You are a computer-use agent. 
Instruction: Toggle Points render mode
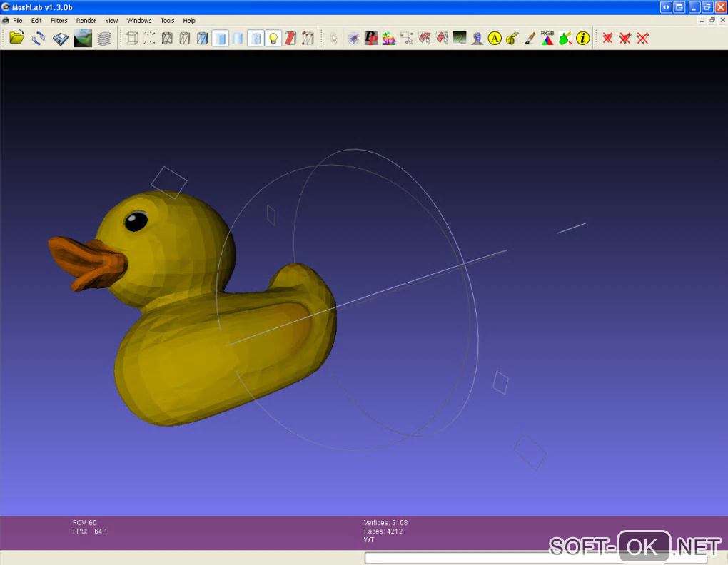coord(149,38)
